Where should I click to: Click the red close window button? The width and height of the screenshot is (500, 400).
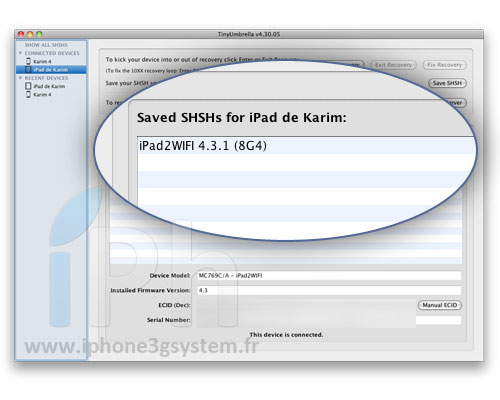pos(21,34)
